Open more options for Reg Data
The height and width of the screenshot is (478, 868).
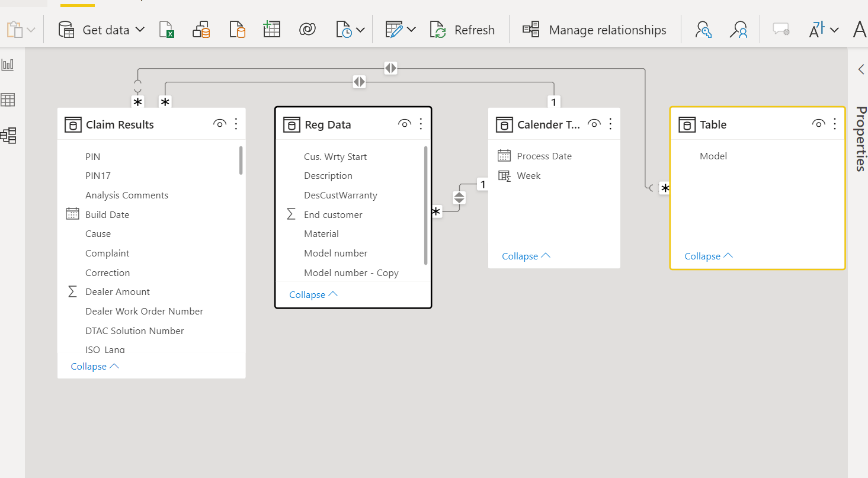[421, 124]
